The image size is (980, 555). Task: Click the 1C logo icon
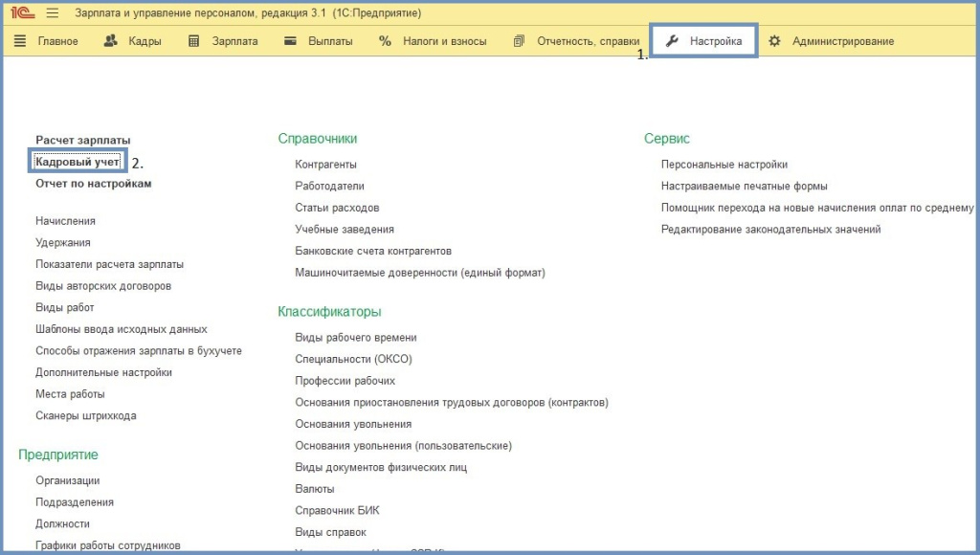pyautogui.click(x=21, y=13)
